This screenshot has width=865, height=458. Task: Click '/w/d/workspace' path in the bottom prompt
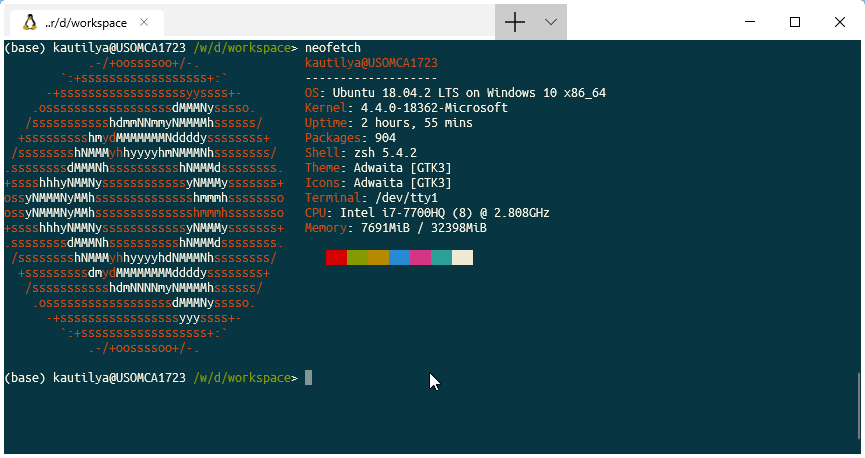[x=242, y=377]
